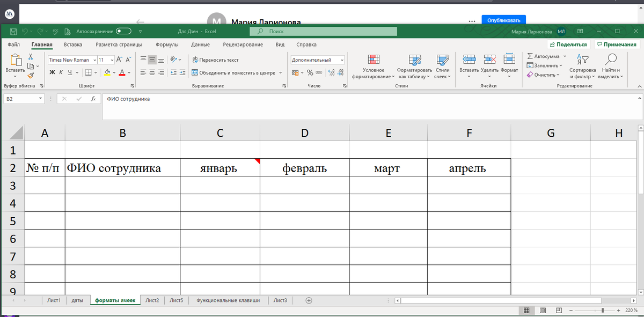
Task: Click the Save icon in the title bar
Action: pyautogui.click(x=13, y=32)
